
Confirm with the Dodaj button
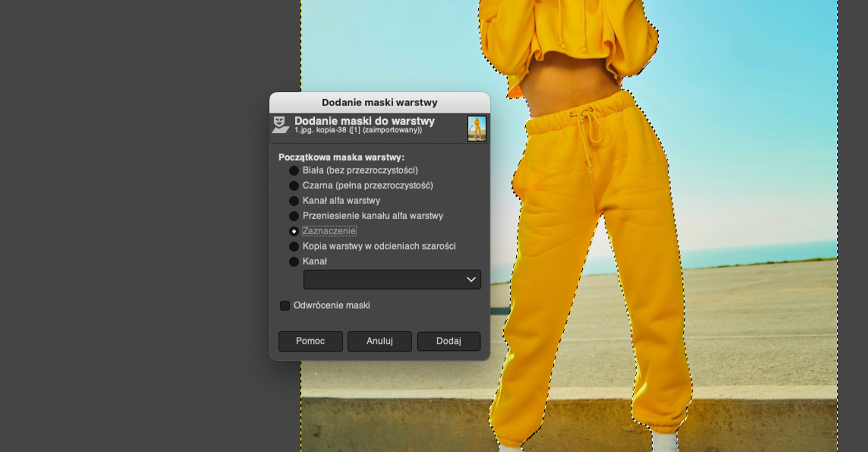[x=449, y=341]
